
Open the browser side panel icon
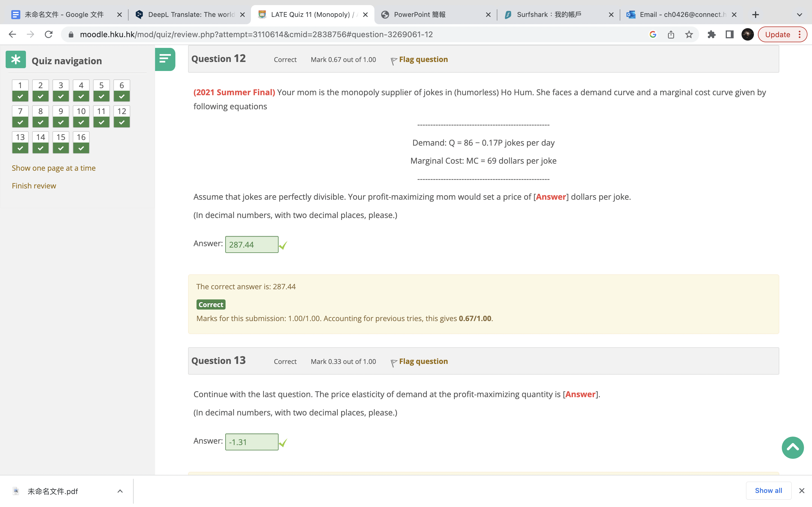(729, 35)
